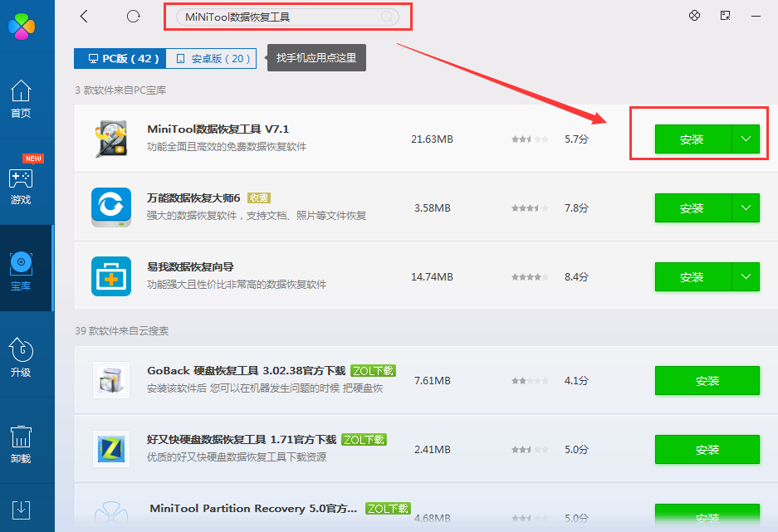Click the star rating for 好又快硬盘数据恢复工具
The width and height of the screenshot is (778, 532).
pos(530,450)
